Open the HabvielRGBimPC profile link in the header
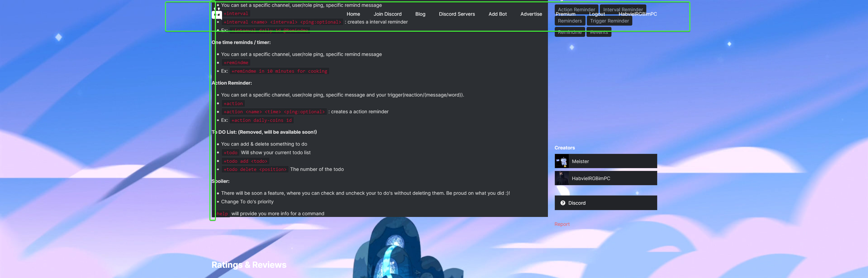This screenshot has width=868, height=278. tap(638, 14)
